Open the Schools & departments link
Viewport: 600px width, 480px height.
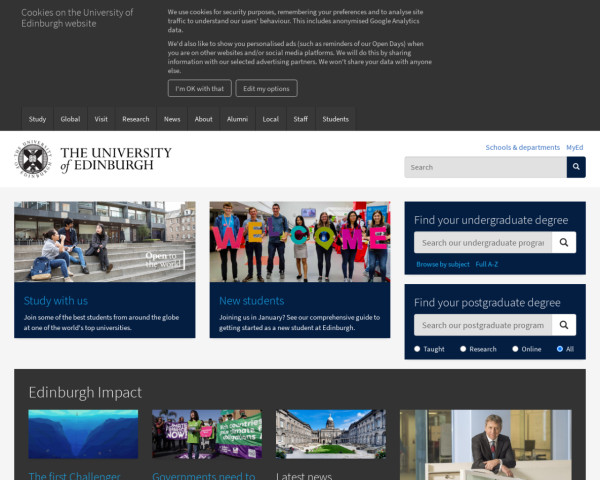(x=522, y=147)
